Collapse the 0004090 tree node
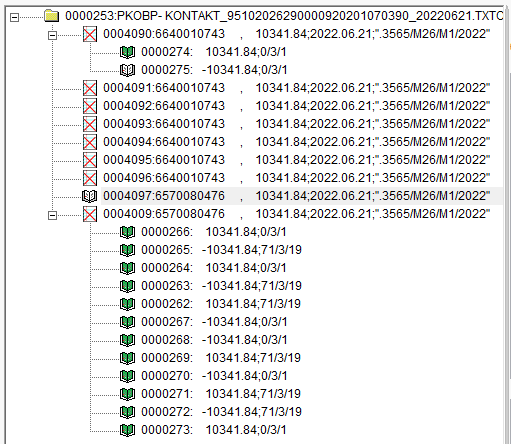This screenshot has height=444, width=511. coord(52,35)
